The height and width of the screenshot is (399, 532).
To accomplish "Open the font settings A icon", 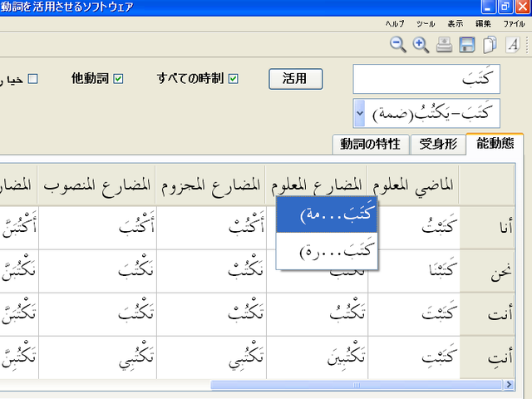I will pyautogui.click(x=513, y=44).
